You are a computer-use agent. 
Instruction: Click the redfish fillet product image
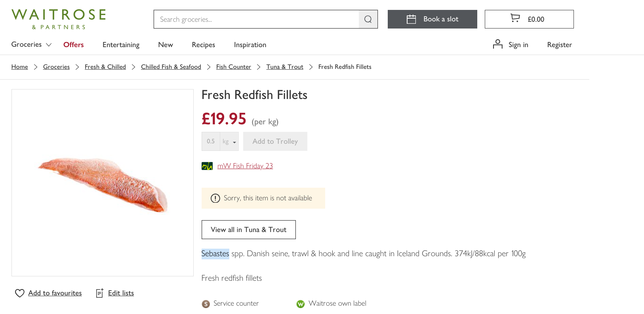(103, 183)
